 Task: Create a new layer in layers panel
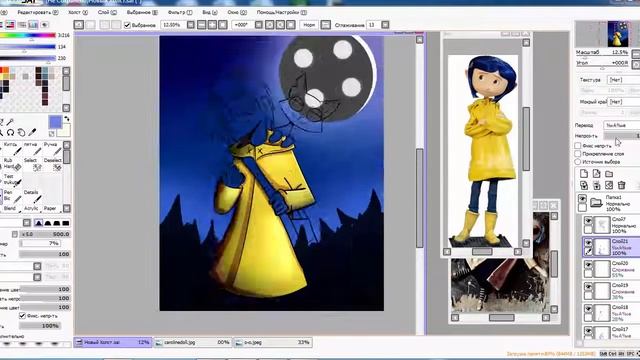(584, 173)
